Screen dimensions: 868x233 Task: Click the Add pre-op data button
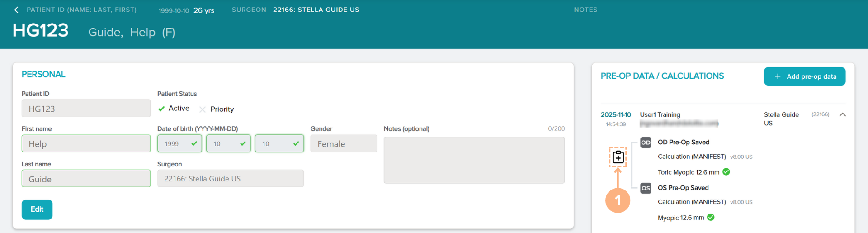point(805,76)
